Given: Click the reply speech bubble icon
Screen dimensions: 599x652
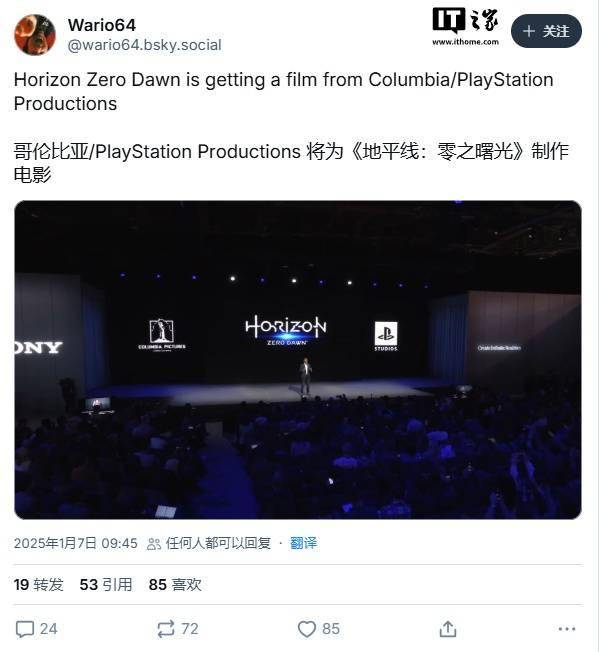Looking at the screenshot, I should (x=25, y=629).
